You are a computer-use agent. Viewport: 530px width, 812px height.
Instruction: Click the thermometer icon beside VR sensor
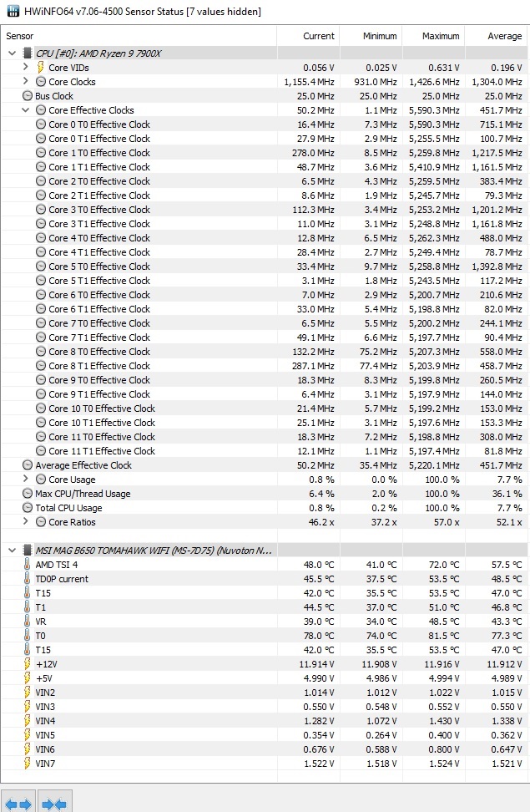[x=27, y=622]
